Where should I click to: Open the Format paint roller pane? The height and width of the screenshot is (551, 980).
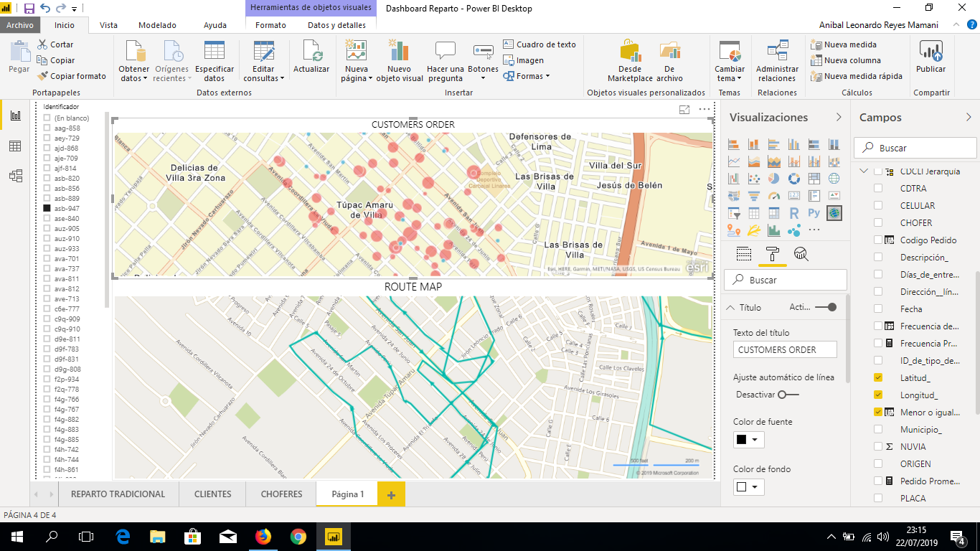[x=773, y=253]
